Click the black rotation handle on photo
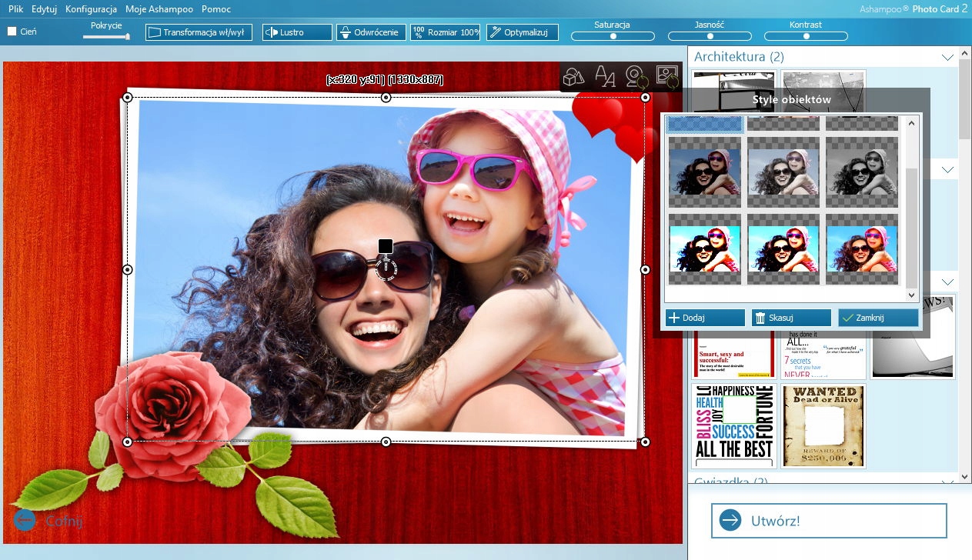The image size is (972, 560). click(386, 246)
